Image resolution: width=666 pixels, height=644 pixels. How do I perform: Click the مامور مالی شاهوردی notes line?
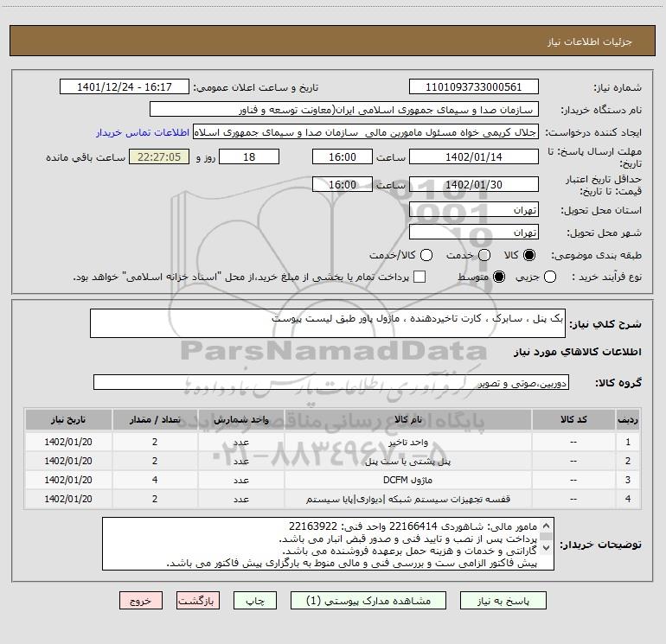[x=413, y=526]
